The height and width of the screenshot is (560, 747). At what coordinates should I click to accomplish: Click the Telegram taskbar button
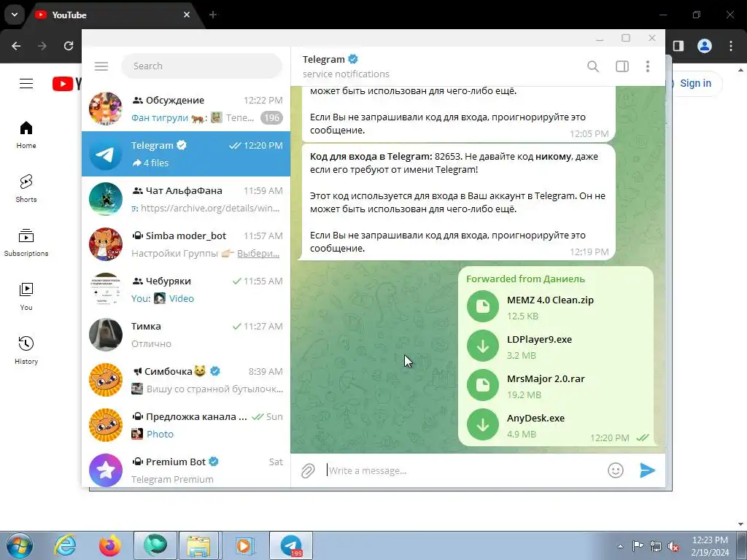[x=291, y=545]
